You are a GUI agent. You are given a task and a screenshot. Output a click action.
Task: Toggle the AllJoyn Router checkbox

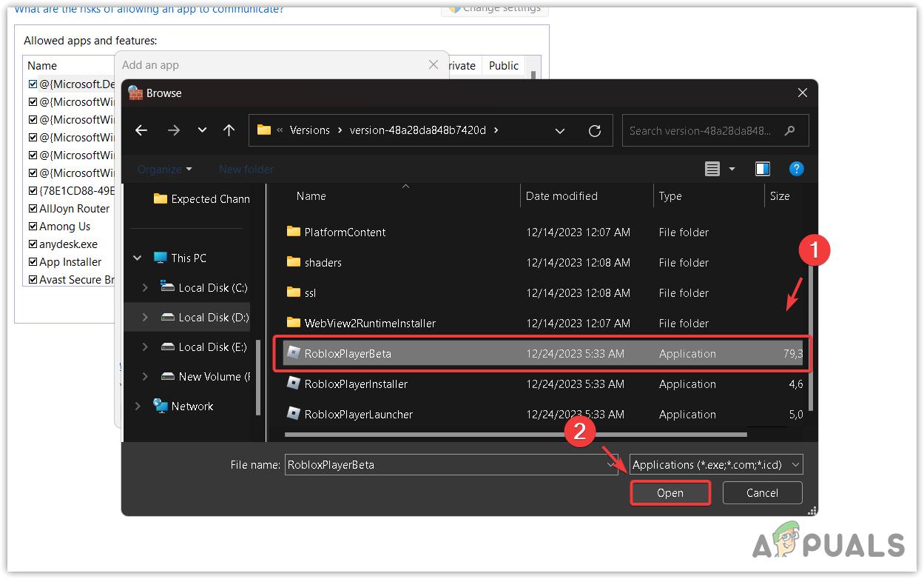pyautogui.click(x=33, y=209)
